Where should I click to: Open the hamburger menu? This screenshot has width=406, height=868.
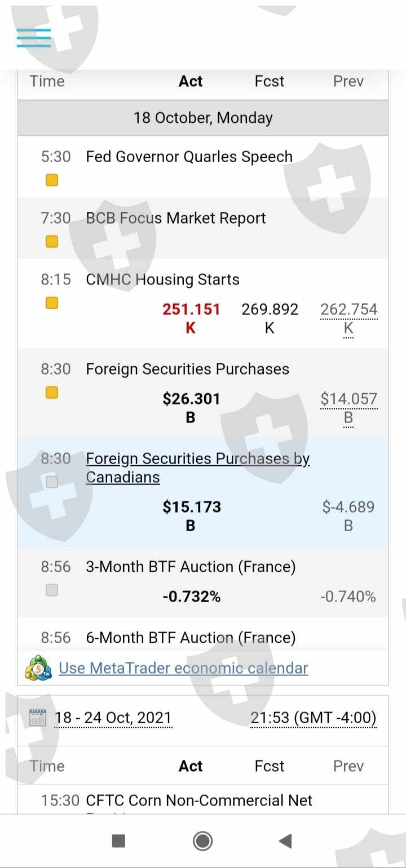[x=34, y=38]
